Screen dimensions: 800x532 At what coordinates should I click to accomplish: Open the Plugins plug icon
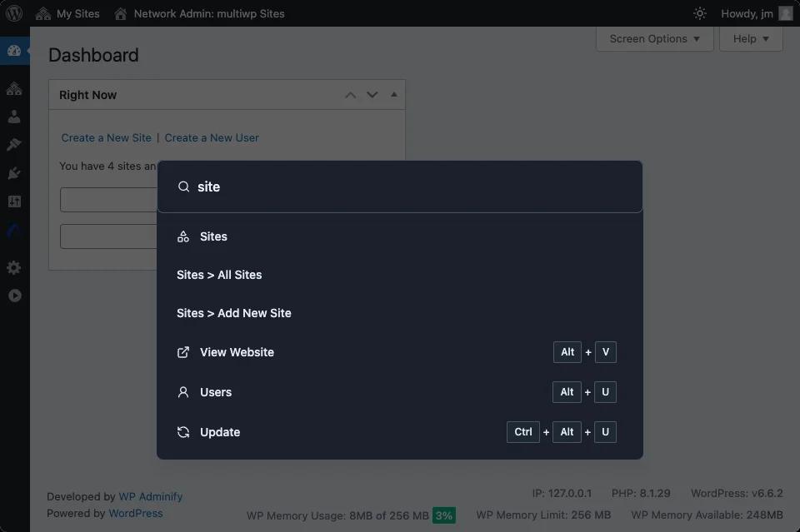coord(14,172)
